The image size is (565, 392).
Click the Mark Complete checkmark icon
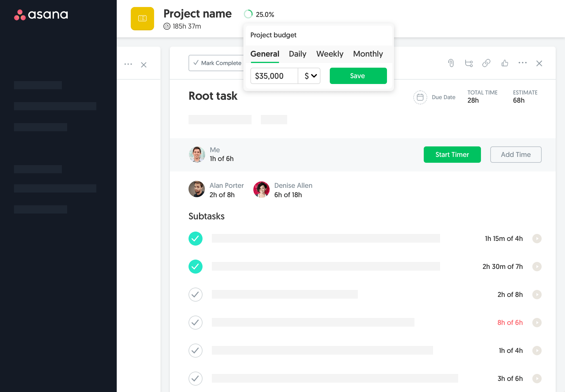pyautogui.click(x=196, y=63)
